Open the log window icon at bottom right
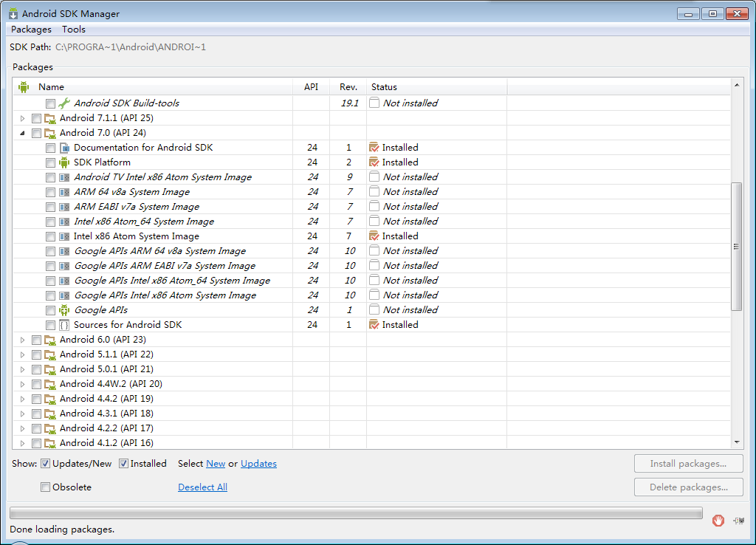This screenshot has width=756, height=545. [738, 521]
